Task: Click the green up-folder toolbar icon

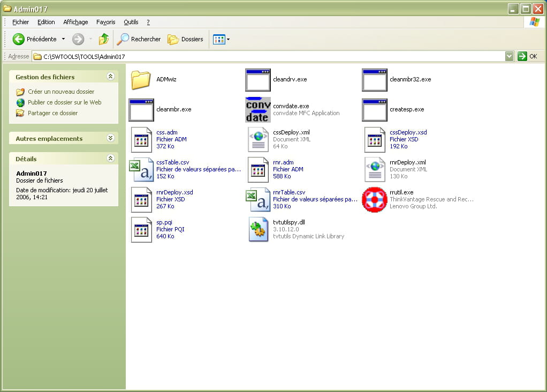Action: (104, 39)
